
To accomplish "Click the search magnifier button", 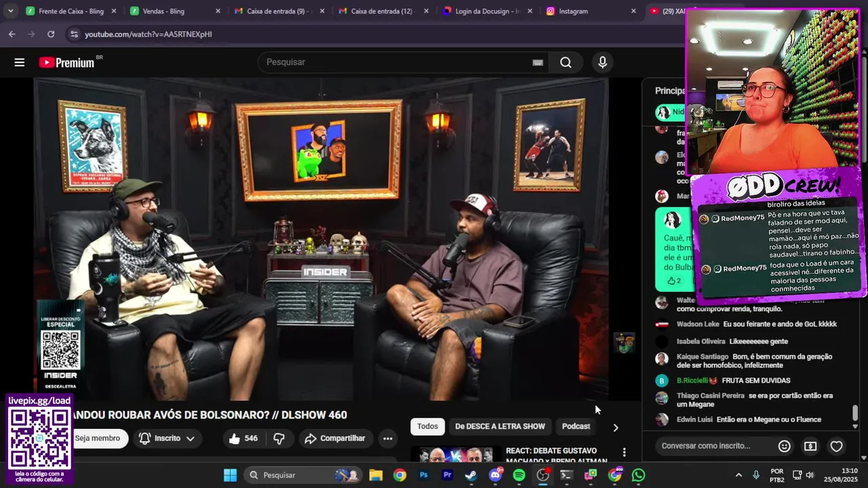I will click(566, 62).
